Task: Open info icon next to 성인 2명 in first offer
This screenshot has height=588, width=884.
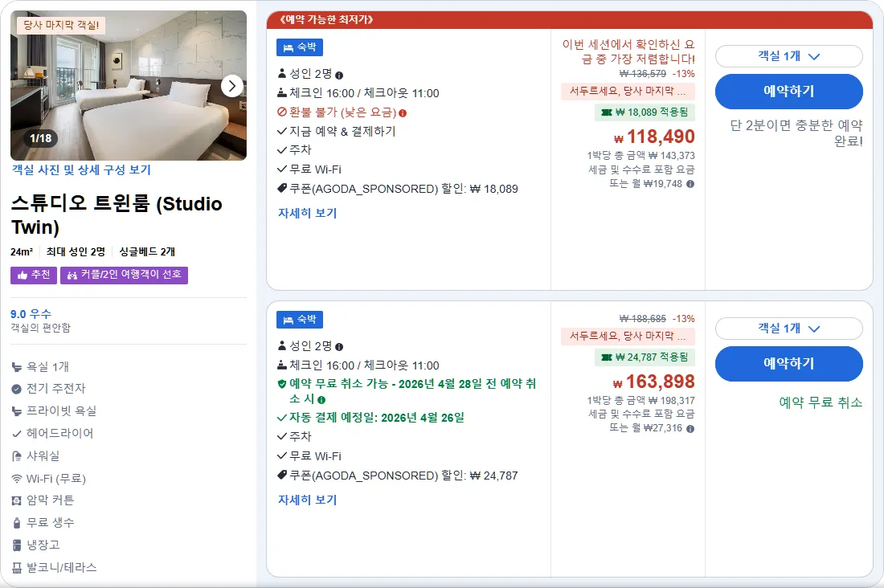Action: tap(339, 75)
